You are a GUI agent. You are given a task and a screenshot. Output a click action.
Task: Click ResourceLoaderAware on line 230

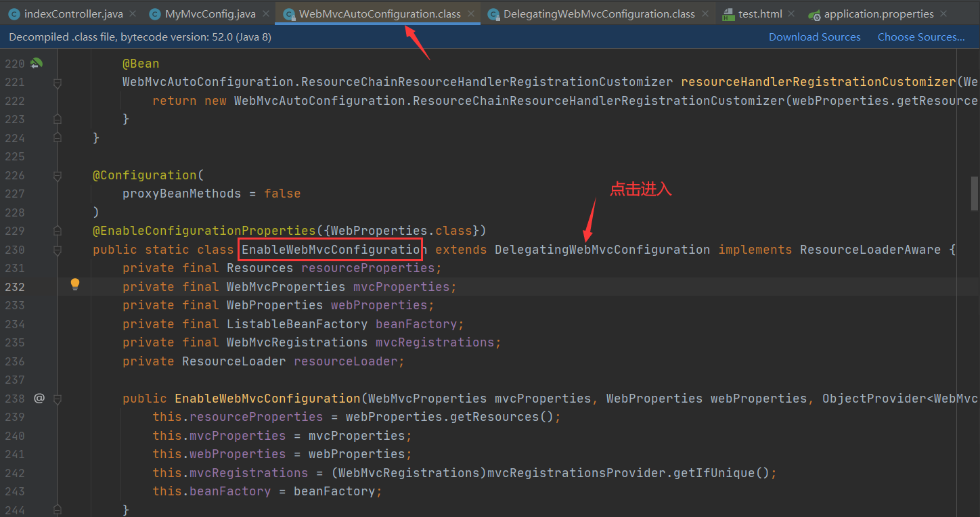click(870, 250)
